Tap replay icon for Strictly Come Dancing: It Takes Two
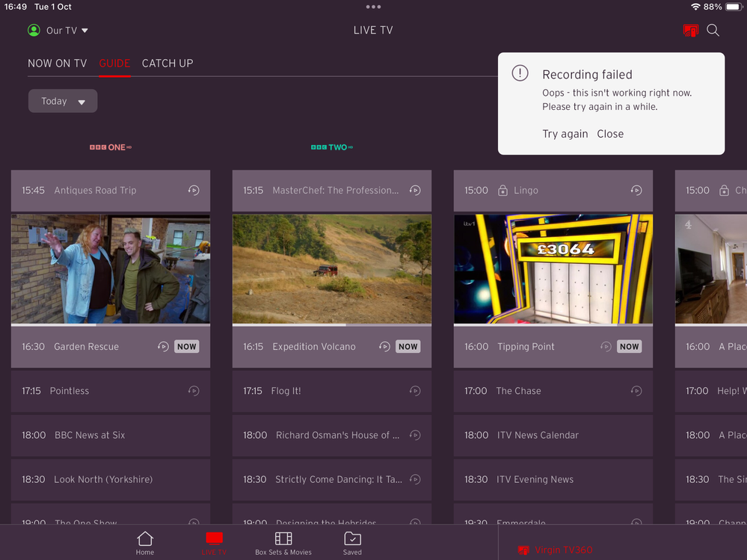Image resolution: width=747 pixels, height=560 pixels. (415, 479)
